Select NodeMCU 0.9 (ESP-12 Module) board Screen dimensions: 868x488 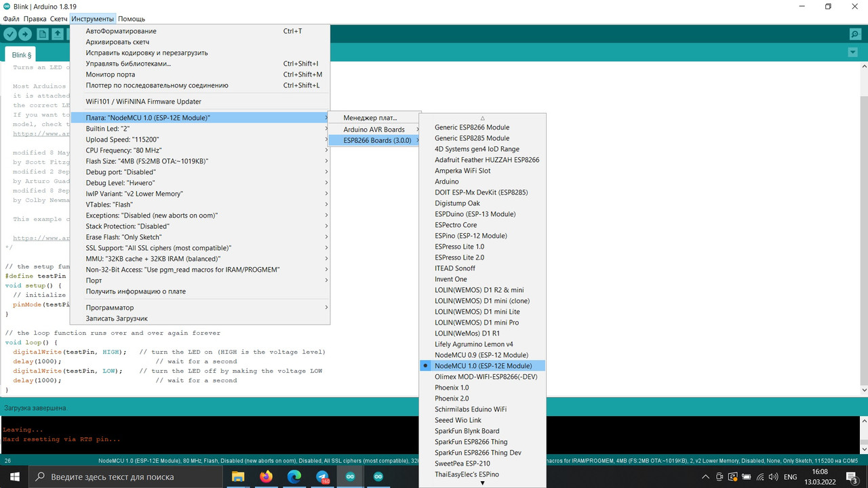pyautogui.click(x=482, y=355)
